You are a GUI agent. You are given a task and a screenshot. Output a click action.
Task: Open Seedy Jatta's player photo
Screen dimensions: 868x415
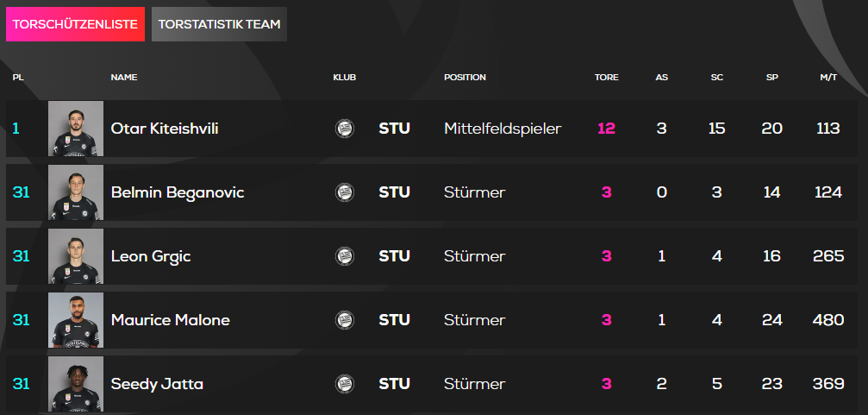click(76, 384)
